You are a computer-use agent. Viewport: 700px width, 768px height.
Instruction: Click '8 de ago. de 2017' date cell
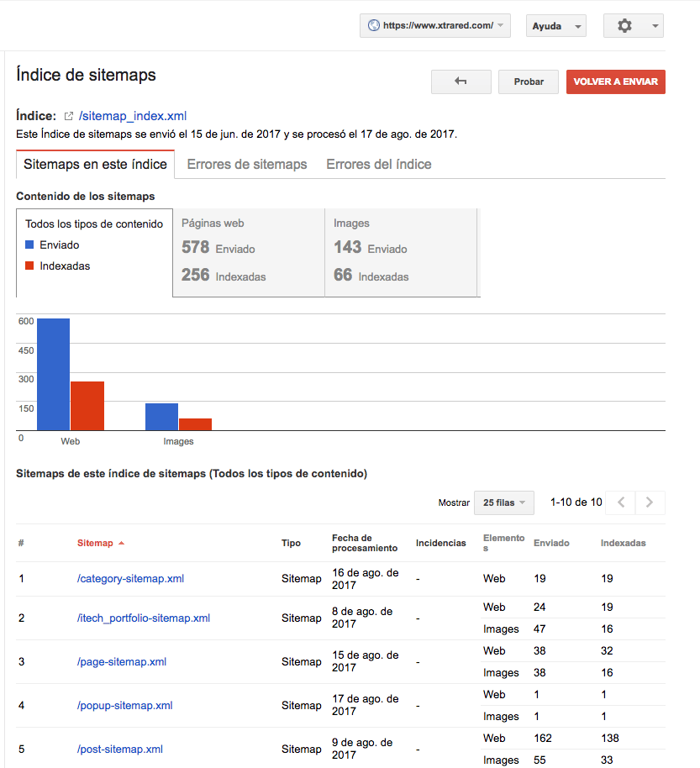(x=362, y=618)
